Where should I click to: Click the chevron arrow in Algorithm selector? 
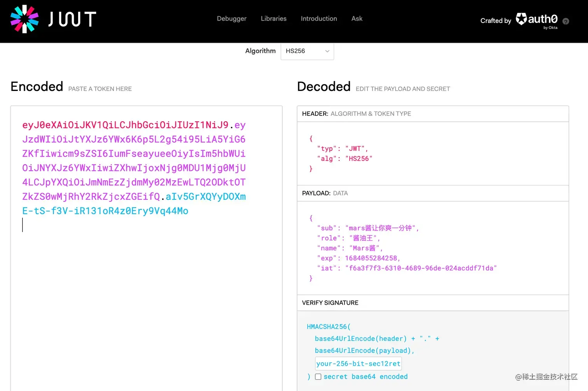coord(327,51)
